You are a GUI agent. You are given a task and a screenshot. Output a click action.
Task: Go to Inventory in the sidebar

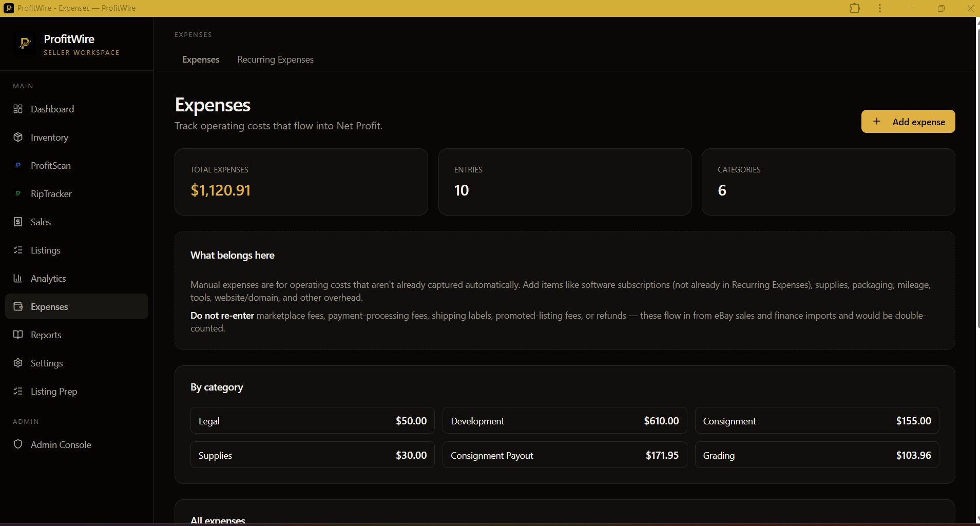point(76,137)
